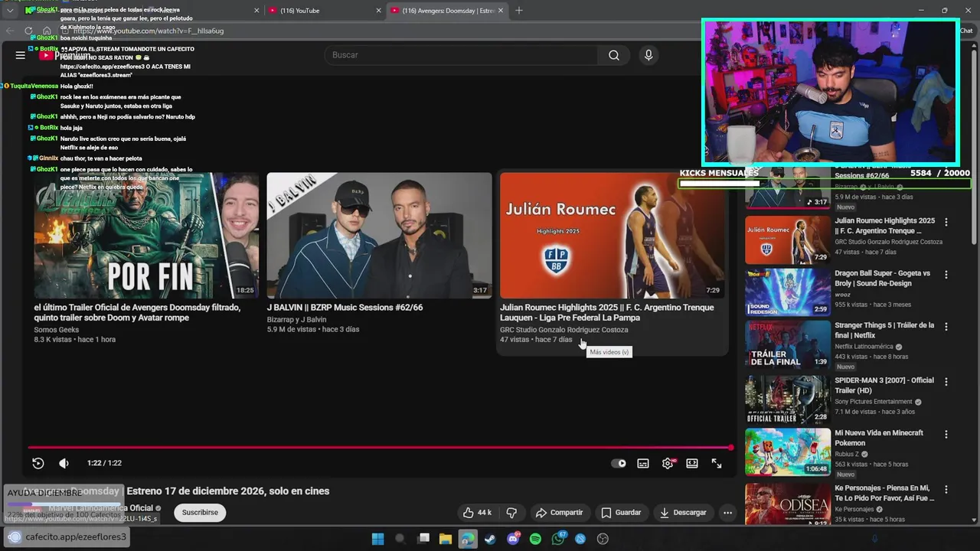This screenshot has width=980, height=551.
Task: Toggle subtitles with the captions button
Action: [x=643, y=463]
